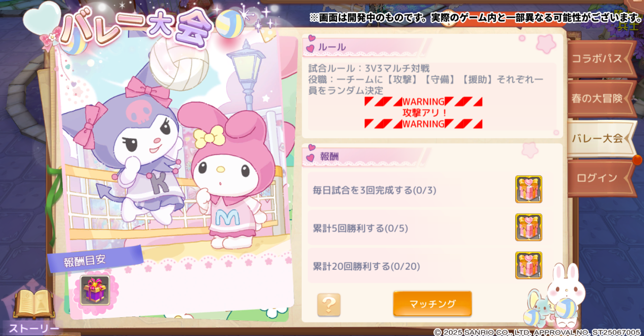Image resolution: width=644 pixels, height=336 pixels.
Task: Tap gift box for 5 cumulative wins
Action: [x=529, y=227]
